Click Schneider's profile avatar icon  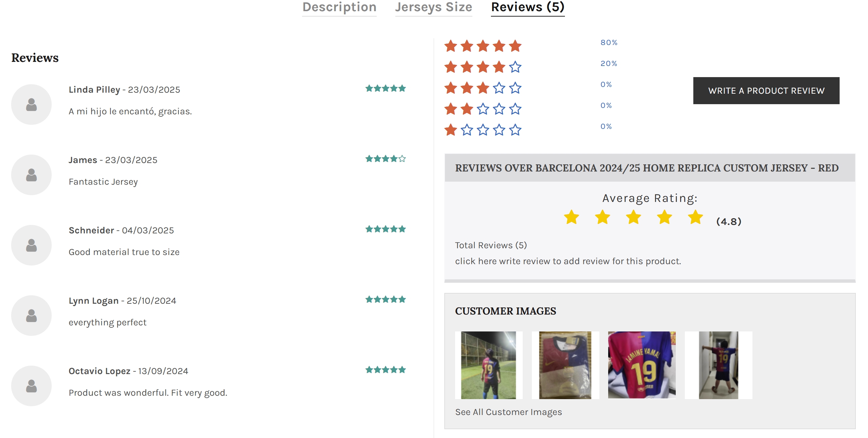click(31, 245)
